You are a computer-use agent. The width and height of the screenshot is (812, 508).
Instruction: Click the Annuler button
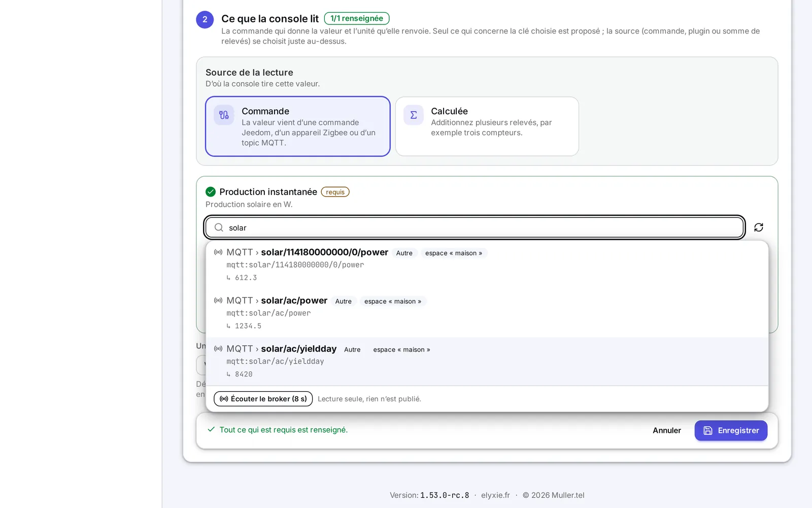click(x=667, y=430)
